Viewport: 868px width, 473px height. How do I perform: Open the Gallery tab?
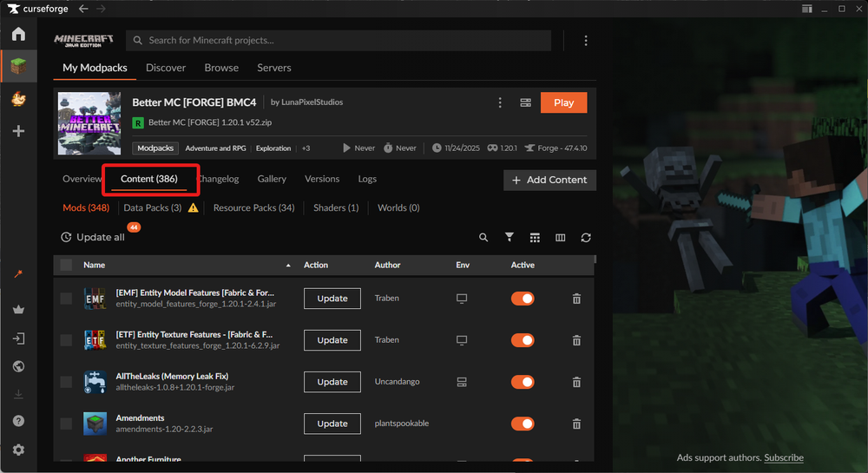point(272,179)
